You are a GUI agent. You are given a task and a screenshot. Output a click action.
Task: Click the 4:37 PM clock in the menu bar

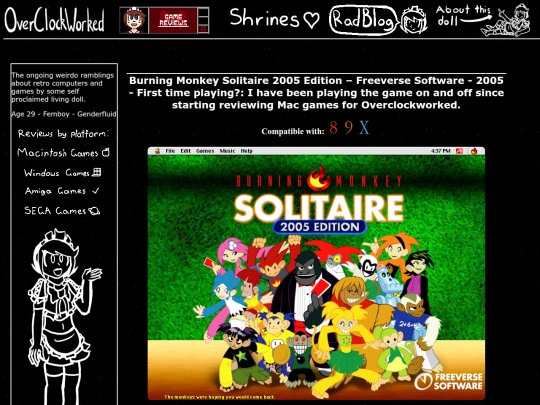(x=440, y=151)
